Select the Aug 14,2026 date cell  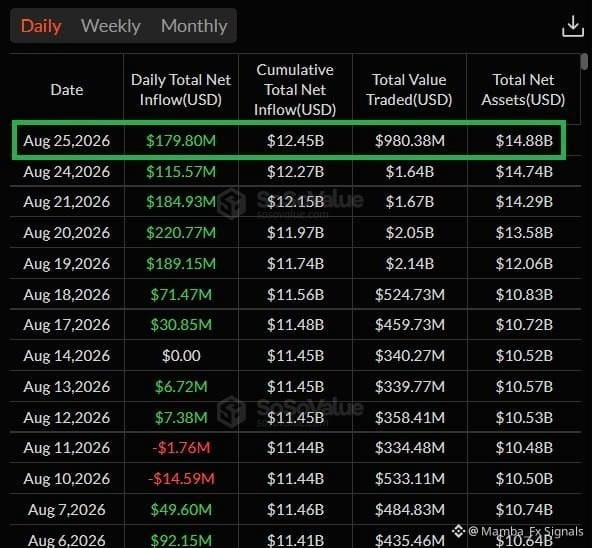pyautogui.click(x=67, y=356)
